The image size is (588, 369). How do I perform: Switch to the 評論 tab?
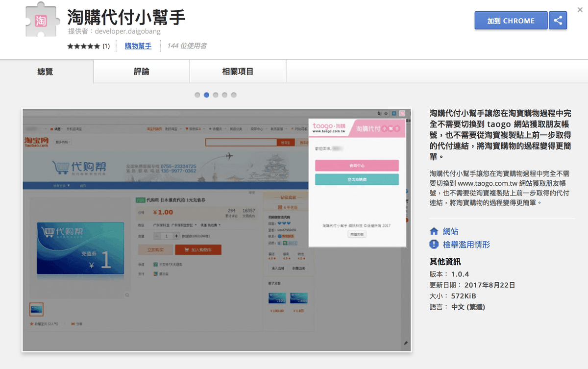click(x=141, y=72)
